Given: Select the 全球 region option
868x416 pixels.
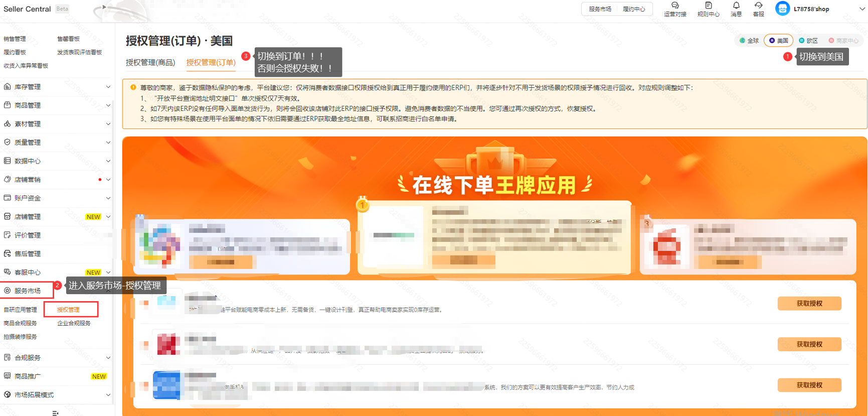Looking at the screenshot, I should [x=749, y=41].
